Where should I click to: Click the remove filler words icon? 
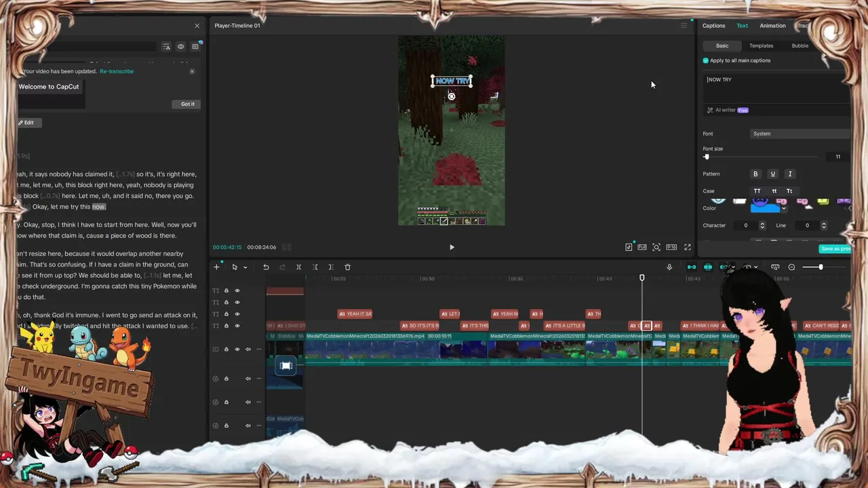(166, 47)
